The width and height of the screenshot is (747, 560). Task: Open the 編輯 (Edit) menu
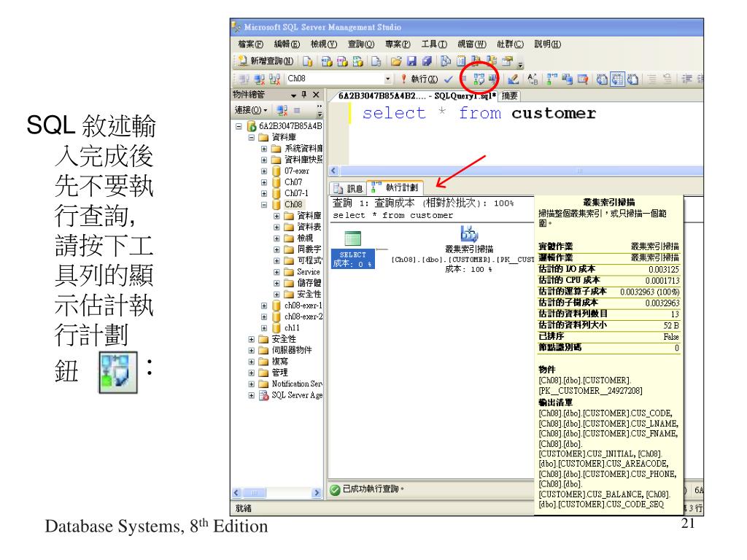point(287,44)
